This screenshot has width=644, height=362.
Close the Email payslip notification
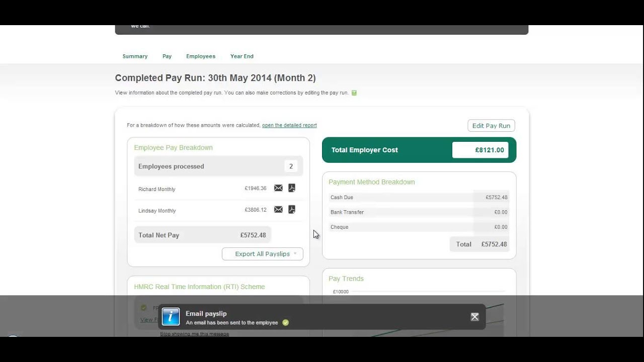tap(474, 317)
